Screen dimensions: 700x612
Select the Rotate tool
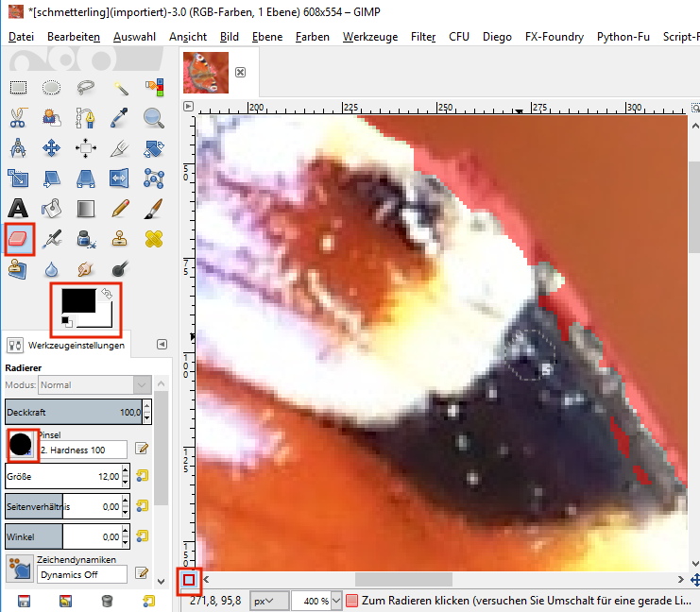[154, 148]
